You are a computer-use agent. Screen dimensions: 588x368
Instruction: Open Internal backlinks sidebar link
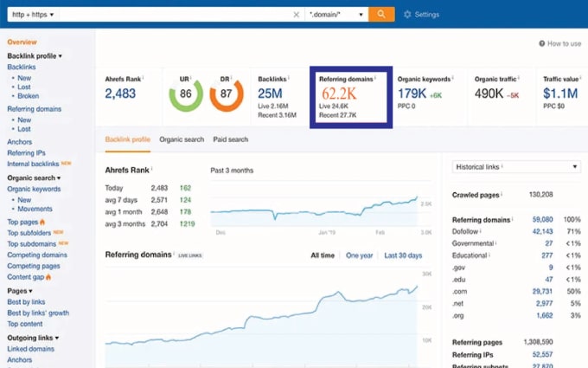click(x=33, y=165)
